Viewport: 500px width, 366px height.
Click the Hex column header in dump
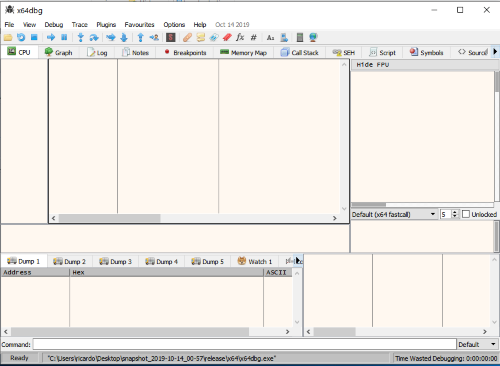tap(166, 272)
